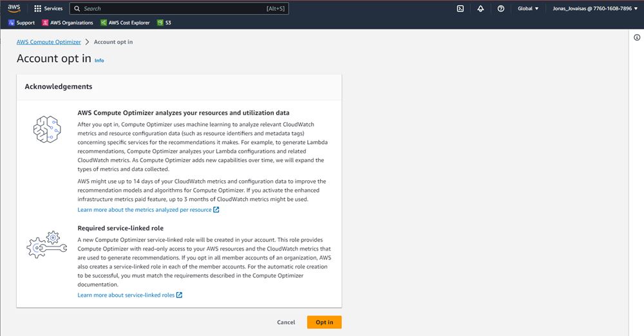
Task: Open the Services grid menu
Action: [48, 8]
